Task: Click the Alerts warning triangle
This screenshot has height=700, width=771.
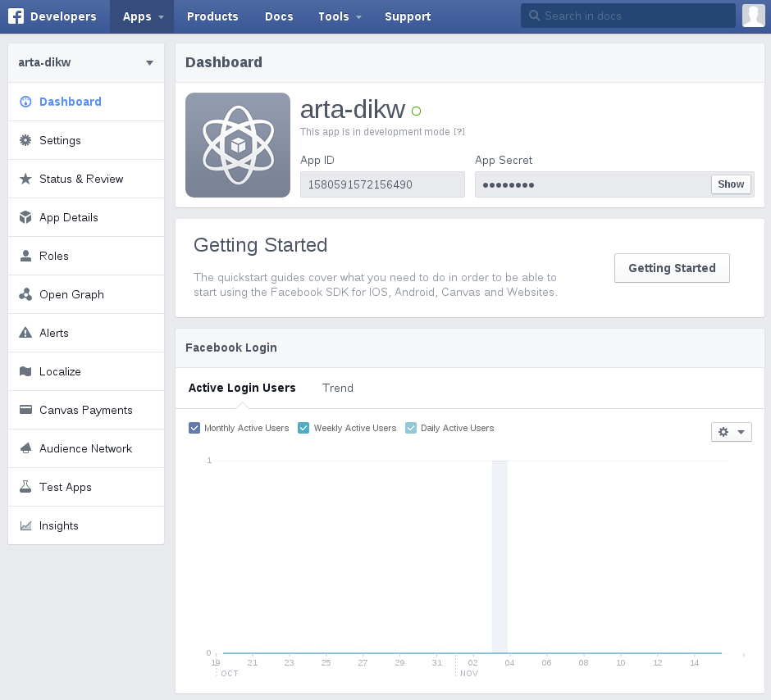Action: click(x=25, y=333)
